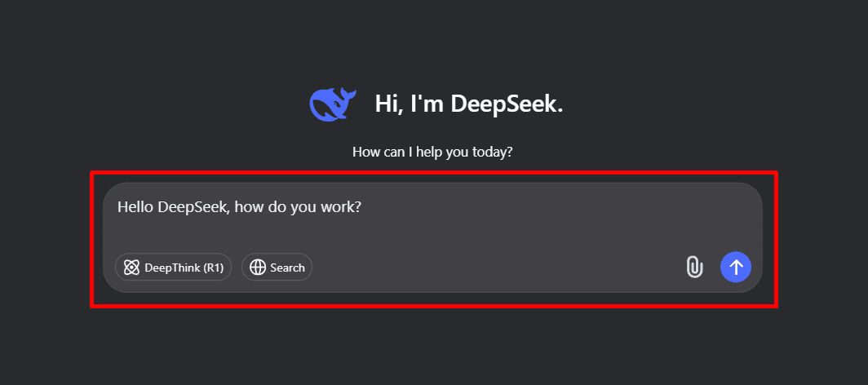This screenshot has height=385, width=868.
Task: Select the "Search" label text
Action: (x=287, y=268)
